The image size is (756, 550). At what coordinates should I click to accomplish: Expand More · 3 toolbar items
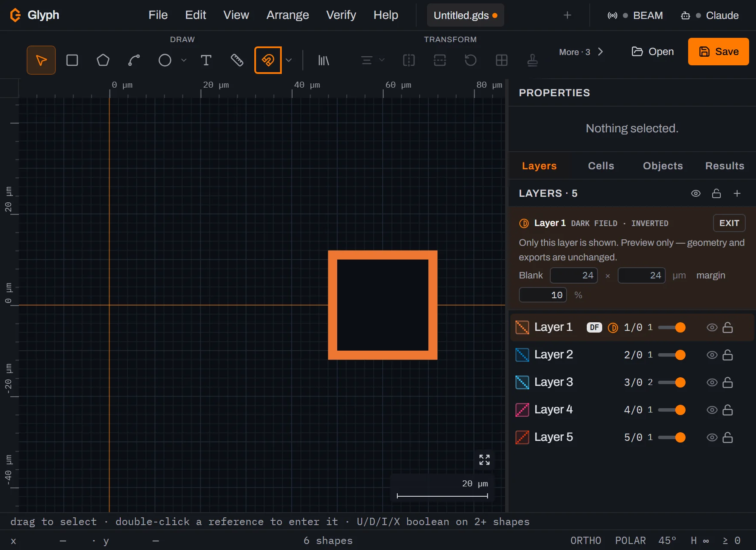point(582,52)
